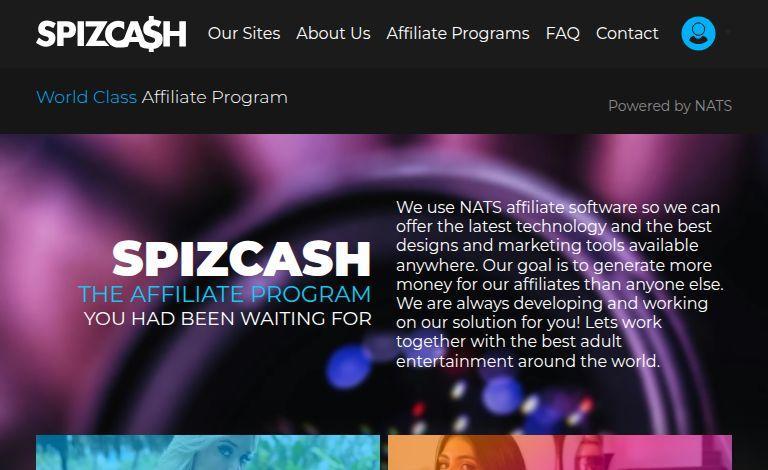Click the large blurred blue light orb
The height and width of the screenshot is (470, 768).
pos(349,366)
